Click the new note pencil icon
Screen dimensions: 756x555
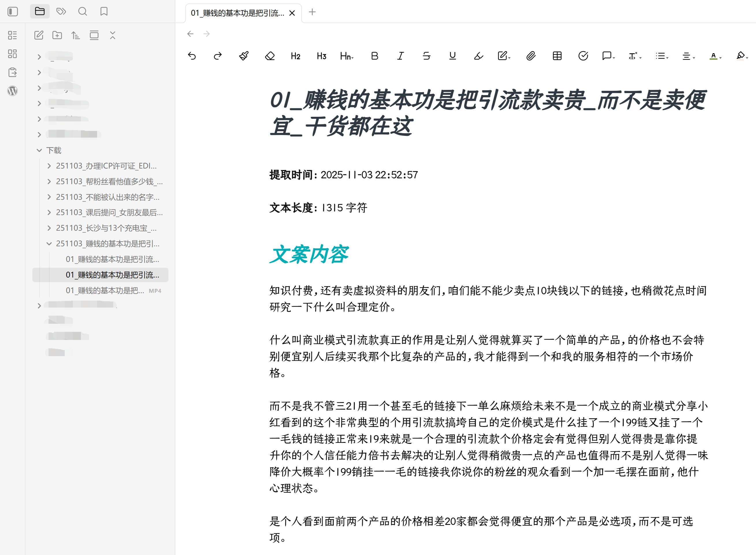[39, 35]
